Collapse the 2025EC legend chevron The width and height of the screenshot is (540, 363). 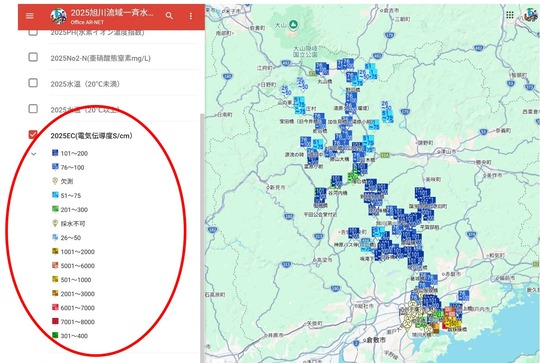tap(33, 154)
